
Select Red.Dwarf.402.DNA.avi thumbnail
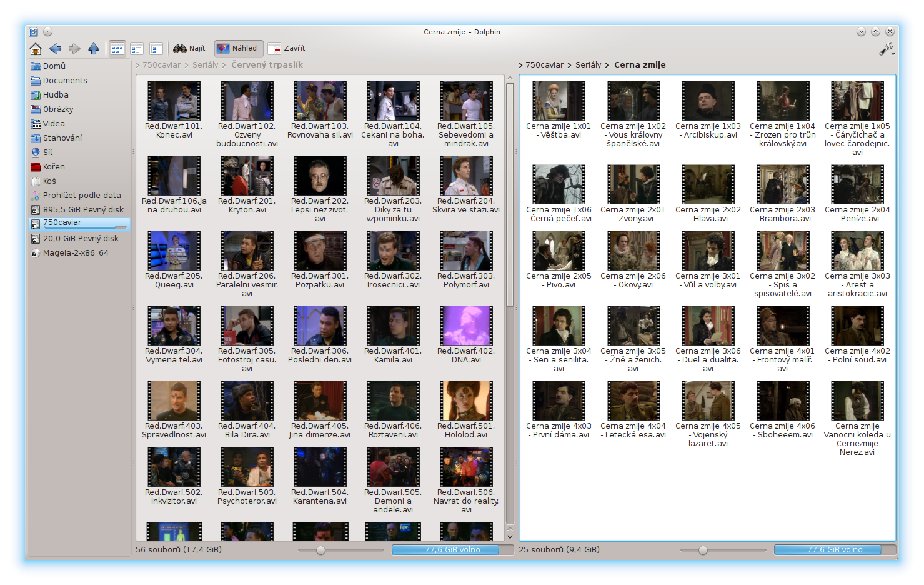pos(466,326)
